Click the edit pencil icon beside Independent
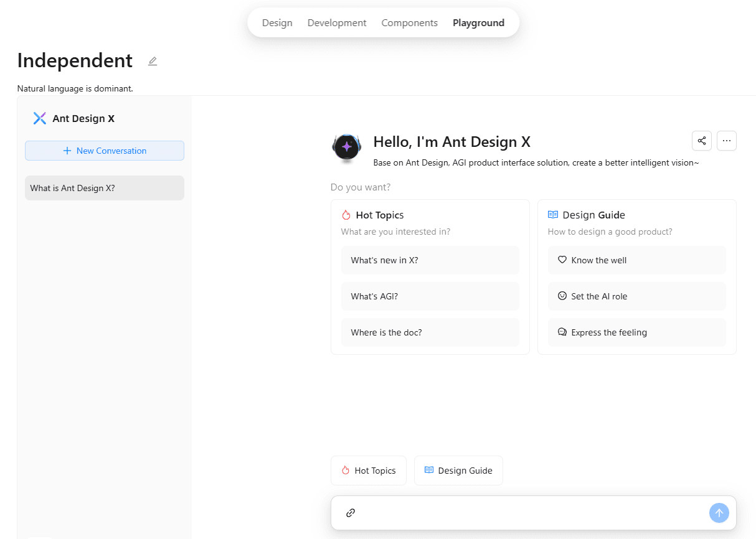Viewport: 756px width, 539px height. click(x=153, y=61)
